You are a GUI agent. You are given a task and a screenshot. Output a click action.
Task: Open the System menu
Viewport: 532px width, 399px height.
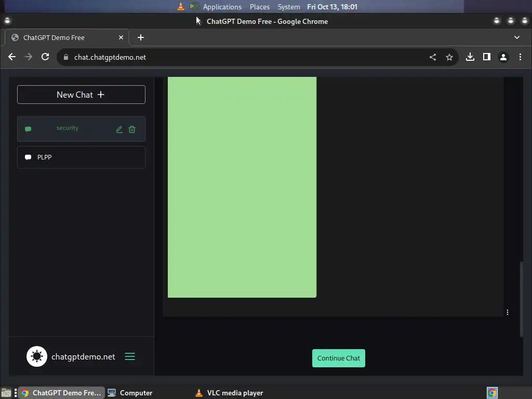tap(289, 7)
